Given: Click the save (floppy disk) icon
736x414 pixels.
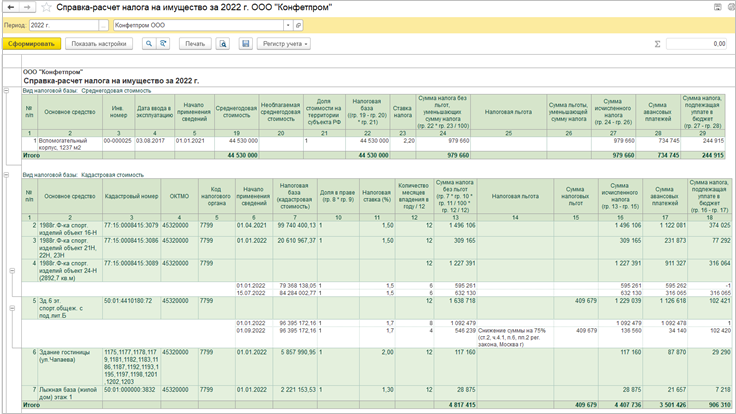Looking at the screenshot, I should pos(245,44).
